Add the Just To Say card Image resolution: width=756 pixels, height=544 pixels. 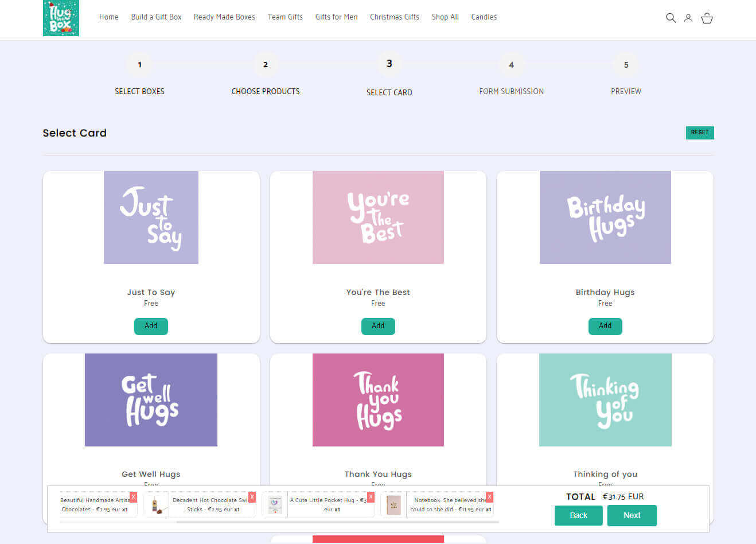(x=151, y=326)
